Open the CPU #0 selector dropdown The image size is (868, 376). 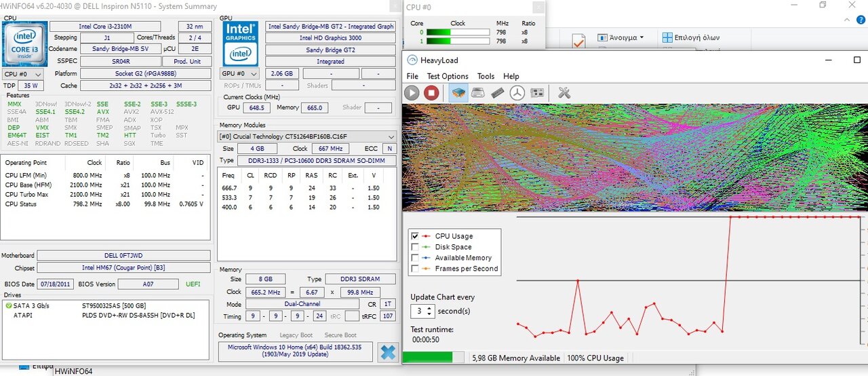click(x=23, y=74)
